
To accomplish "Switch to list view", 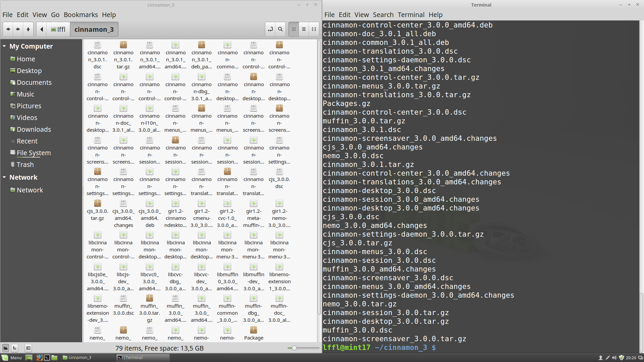I will coord(304,29).
